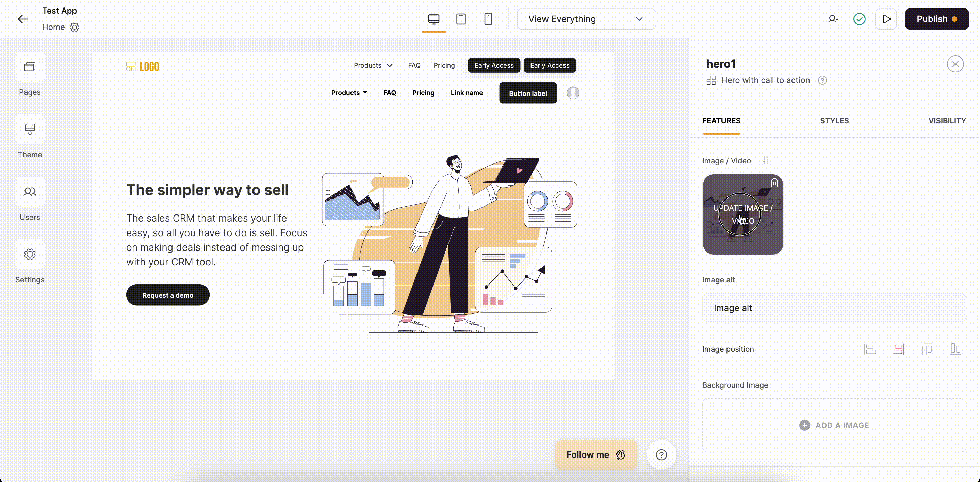980x482 pixels.
Task: Expand the Products menu in top navbar
Action: point(373,65)
